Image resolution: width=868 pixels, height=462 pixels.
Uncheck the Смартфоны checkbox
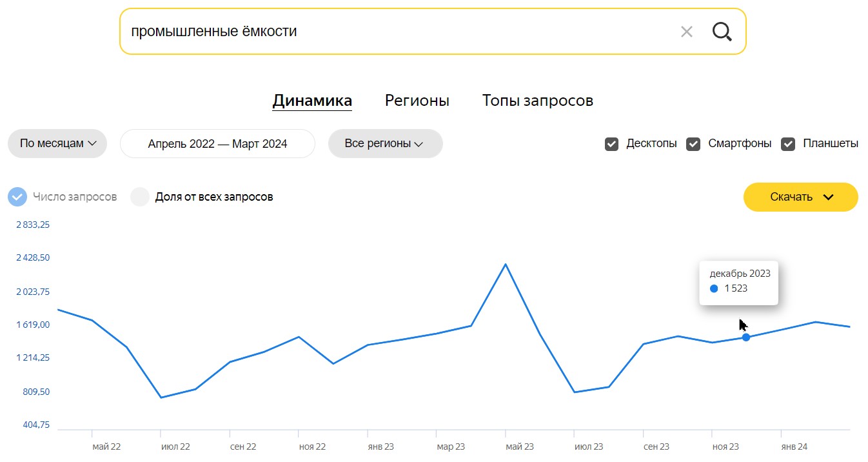[x=693, y=144]
